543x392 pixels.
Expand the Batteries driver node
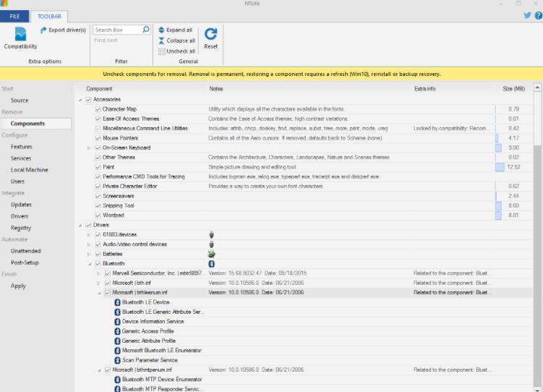(89, 255)
